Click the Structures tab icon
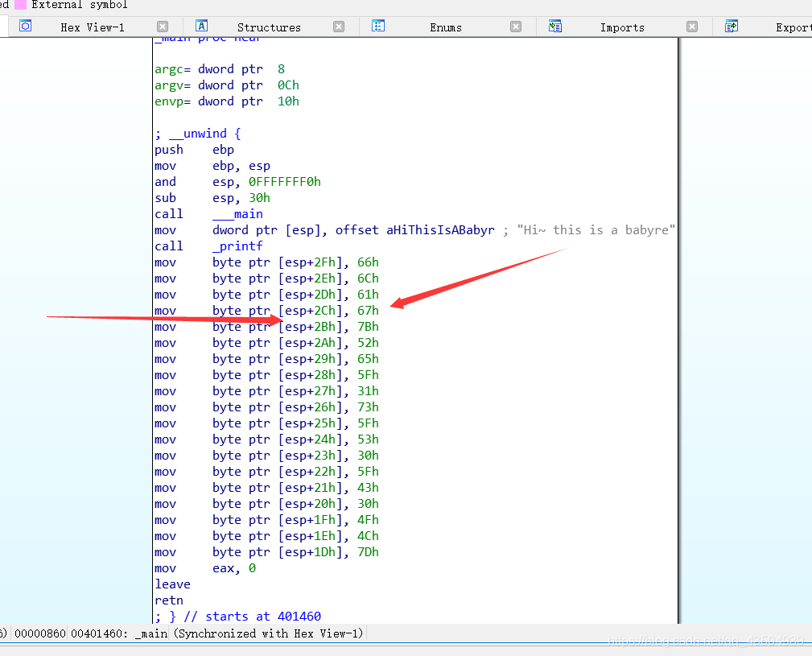Screen dimensions: 812x656 point(201,26)
